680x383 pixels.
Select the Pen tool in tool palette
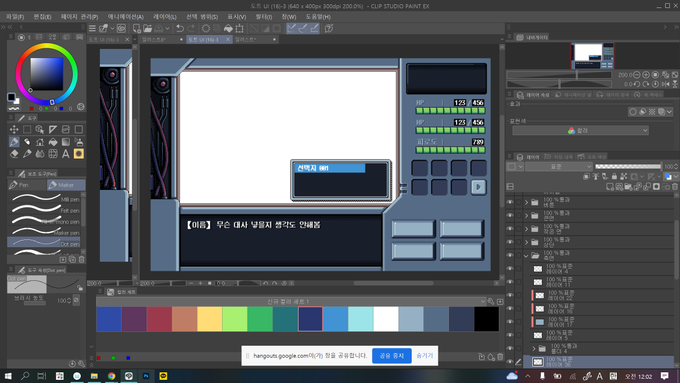point(14,141)
